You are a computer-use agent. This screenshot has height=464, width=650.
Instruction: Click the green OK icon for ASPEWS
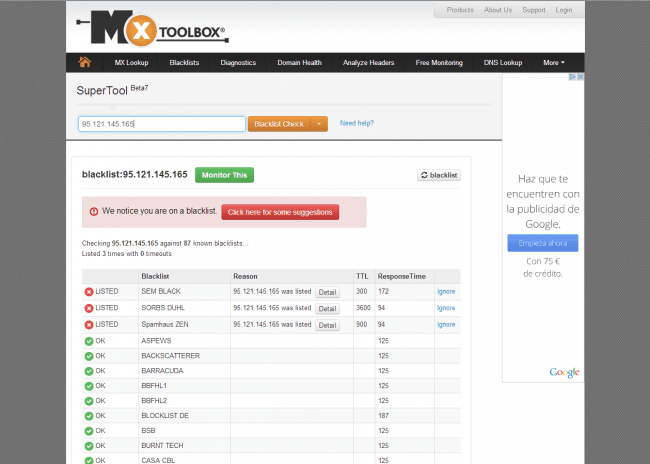89,341
